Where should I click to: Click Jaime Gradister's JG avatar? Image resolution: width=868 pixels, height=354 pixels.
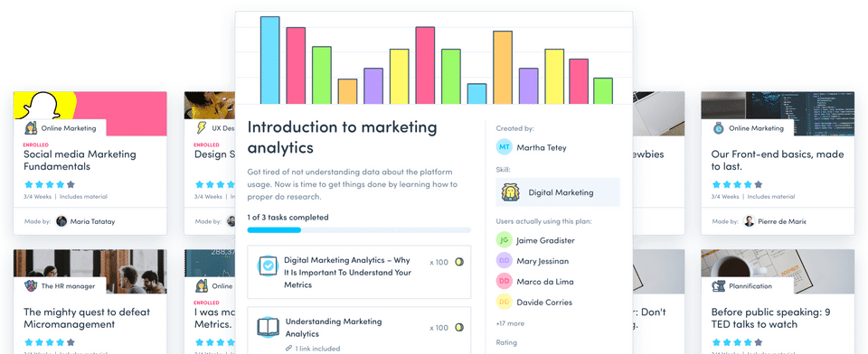tap(505, 240)
